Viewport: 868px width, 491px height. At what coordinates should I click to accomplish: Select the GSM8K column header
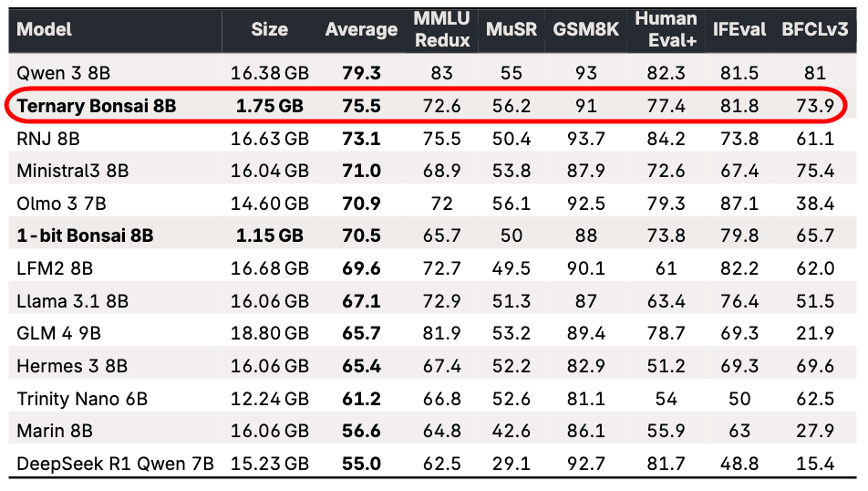click(585, 29)
